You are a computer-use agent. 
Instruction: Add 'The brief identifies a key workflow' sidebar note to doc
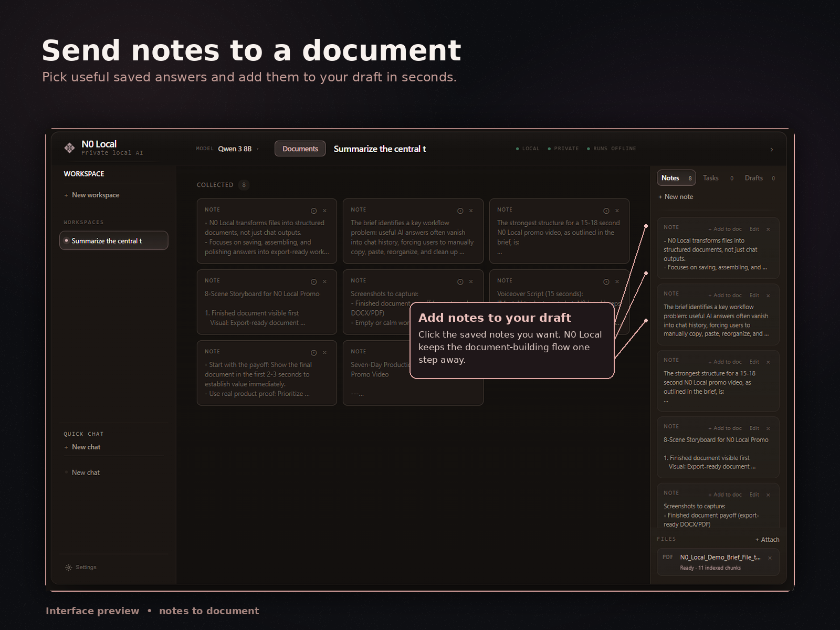[x=725, y=296]
